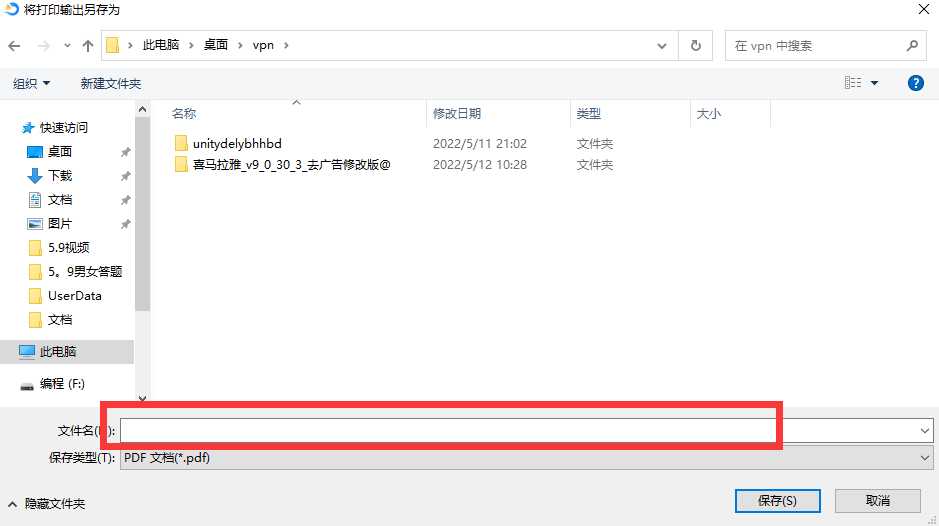Viewport: 939px width, 526px height.
Task: Select the 喜马拉雅_v9_0_30_3 folder
Action: pos(292,165)
